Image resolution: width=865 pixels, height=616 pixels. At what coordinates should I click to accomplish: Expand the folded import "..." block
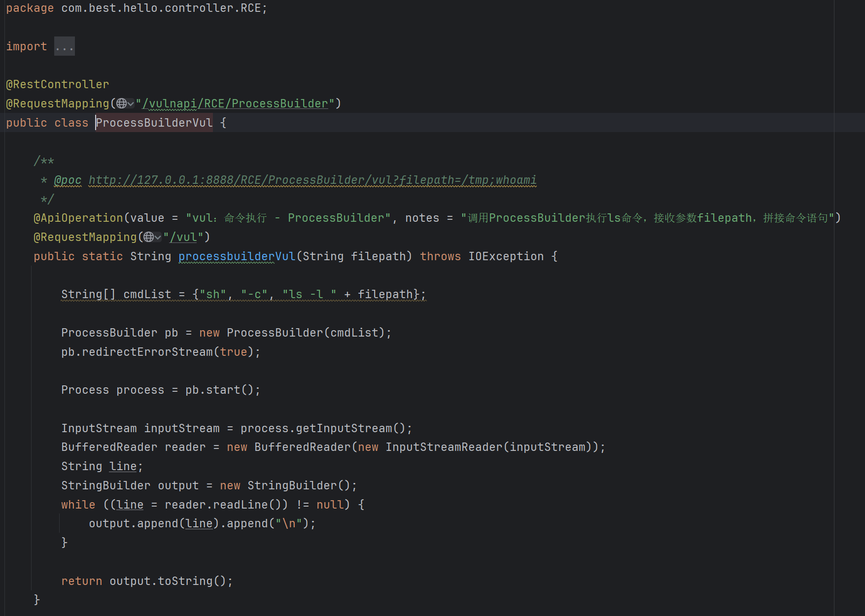click(65, 46)
